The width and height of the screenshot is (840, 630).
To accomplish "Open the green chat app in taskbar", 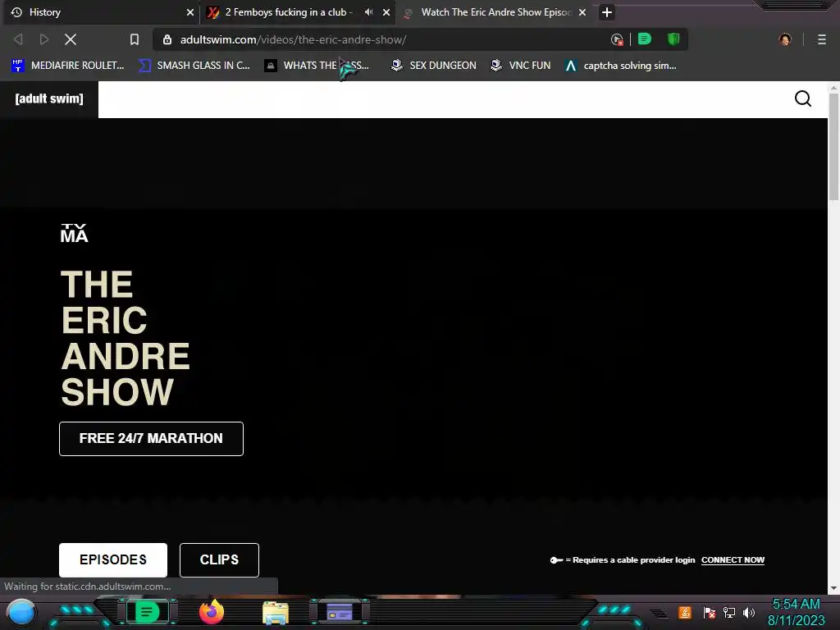I will point(147,611).
